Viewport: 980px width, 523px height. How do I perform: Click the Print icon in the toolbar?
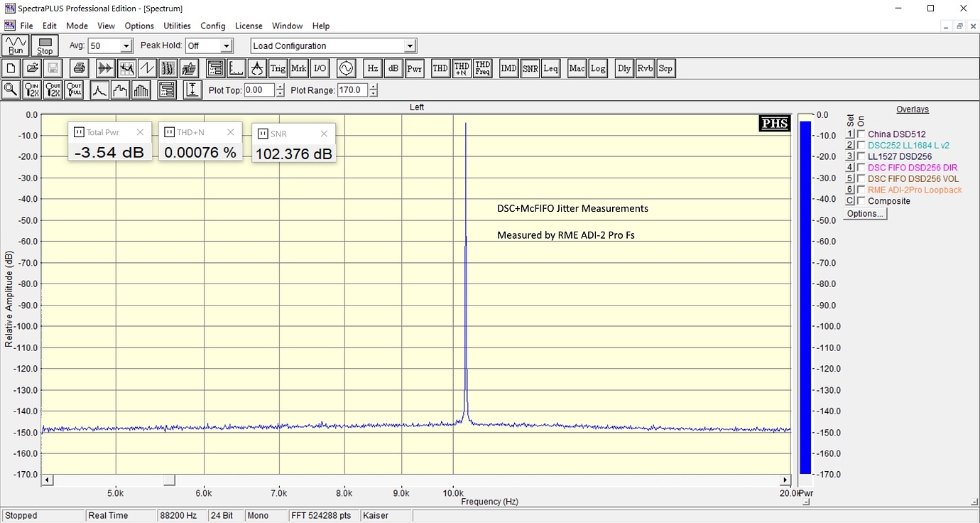click(x=80, y=68)
